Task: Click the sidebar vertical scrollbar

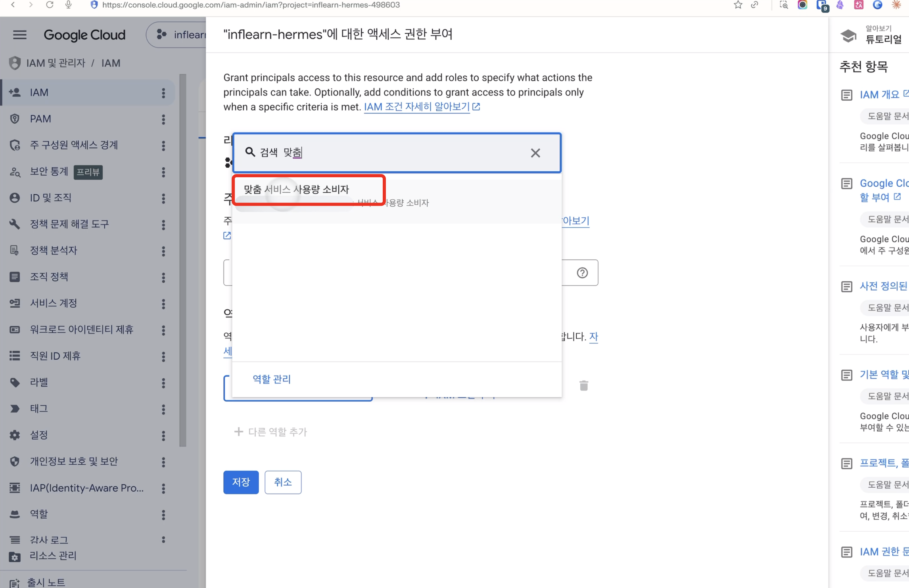Action: (183, 260)
